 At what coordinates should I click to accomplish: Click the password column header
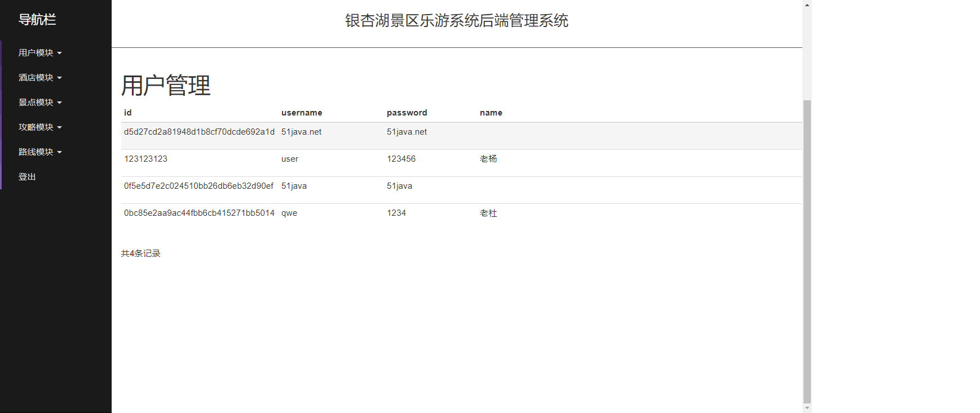click(407, 113)
